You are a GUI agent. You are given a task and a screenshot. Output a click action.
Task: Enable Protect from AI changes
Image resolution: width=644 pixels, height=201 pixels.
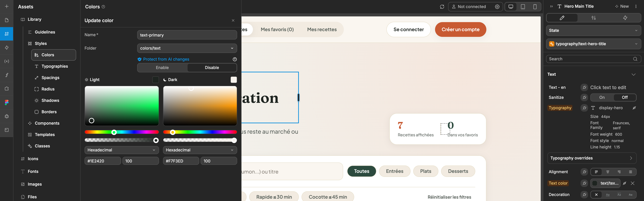point(162,68)
